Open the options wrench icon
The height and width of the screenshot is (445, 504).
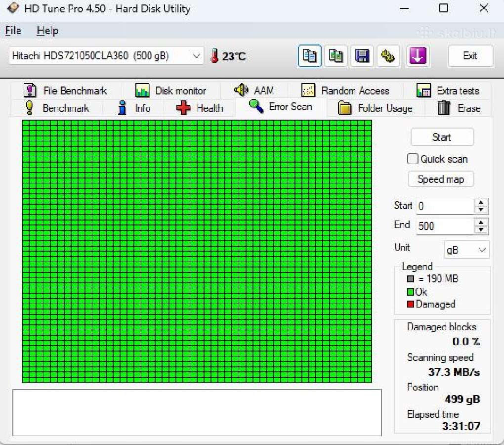[388, 56]
